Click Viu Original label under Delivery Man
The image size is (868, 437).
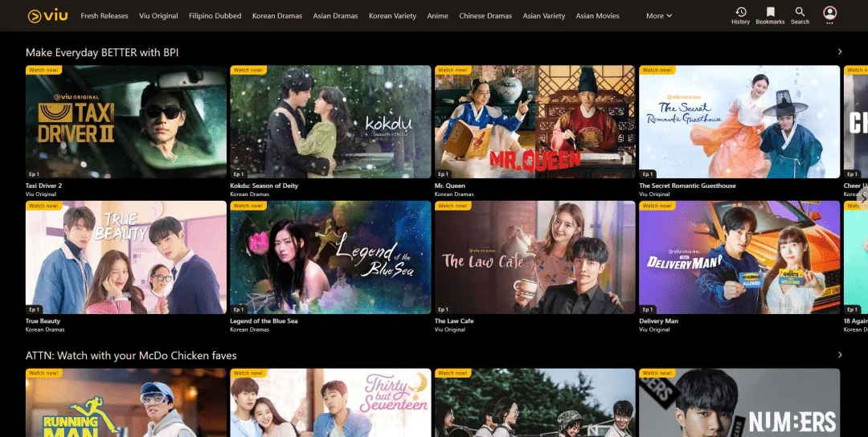point(654,329)
